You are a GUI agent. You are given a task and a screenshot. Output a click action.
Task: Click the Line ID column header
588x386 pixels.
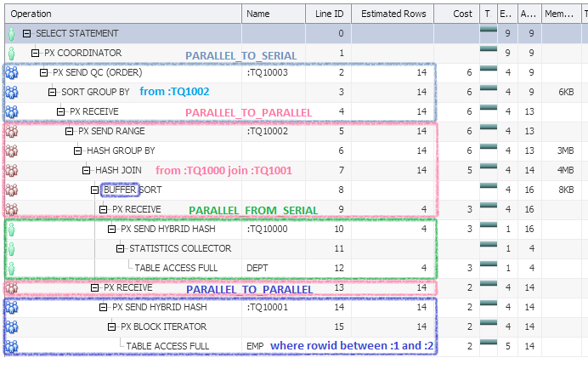tap(329, 14)
